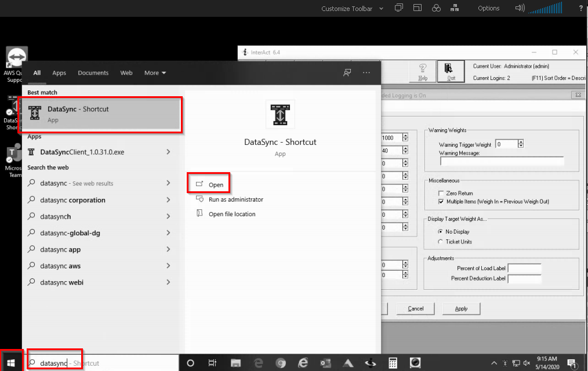Expand the datasync app suggestion arrow
The image size is (588, 371).
(x=168, y=249)
